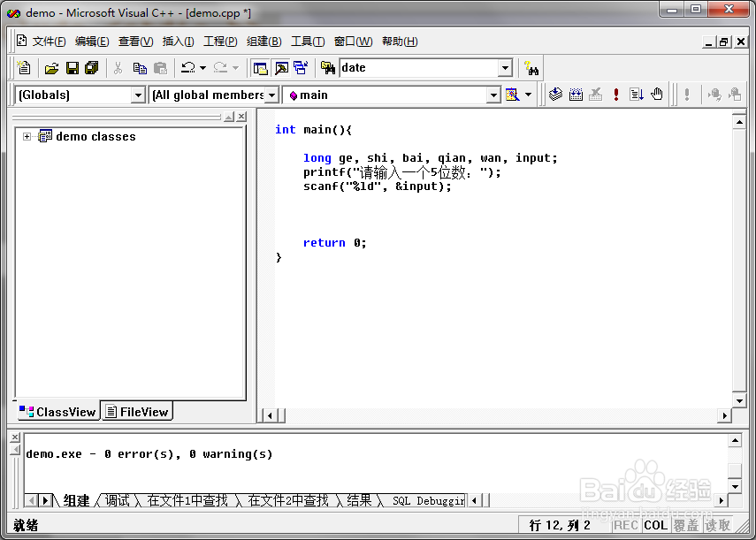Click the document icon in menu bar
The width and height of the screenshot is (756, 540).
click(x=22, y=41)
